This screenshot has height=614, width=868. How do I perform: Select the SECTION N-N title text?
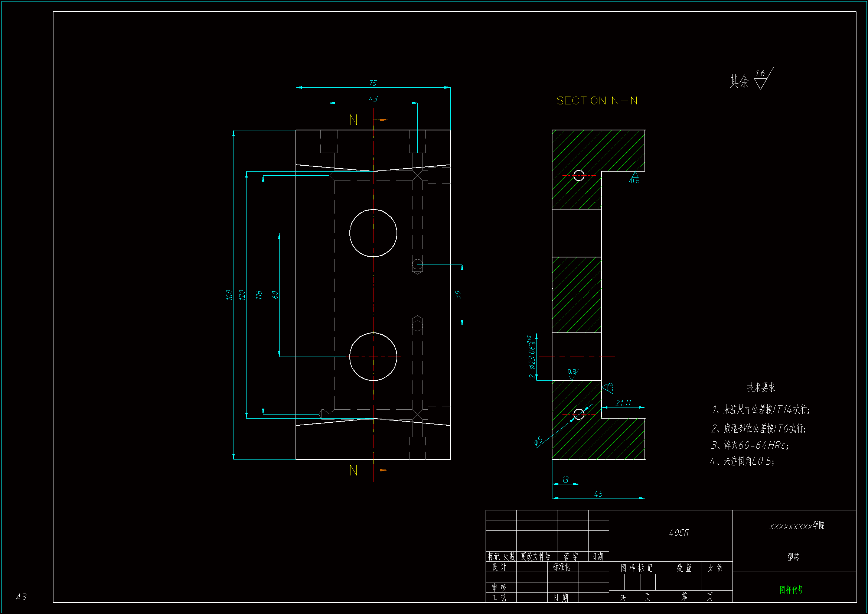[597, 101]
